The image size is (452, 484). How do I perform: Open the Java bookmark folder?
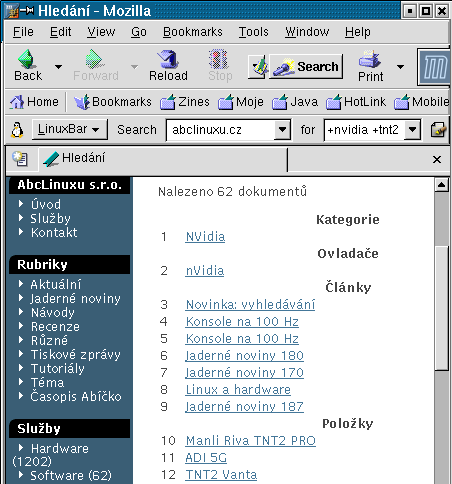click(x=295, y=102)
